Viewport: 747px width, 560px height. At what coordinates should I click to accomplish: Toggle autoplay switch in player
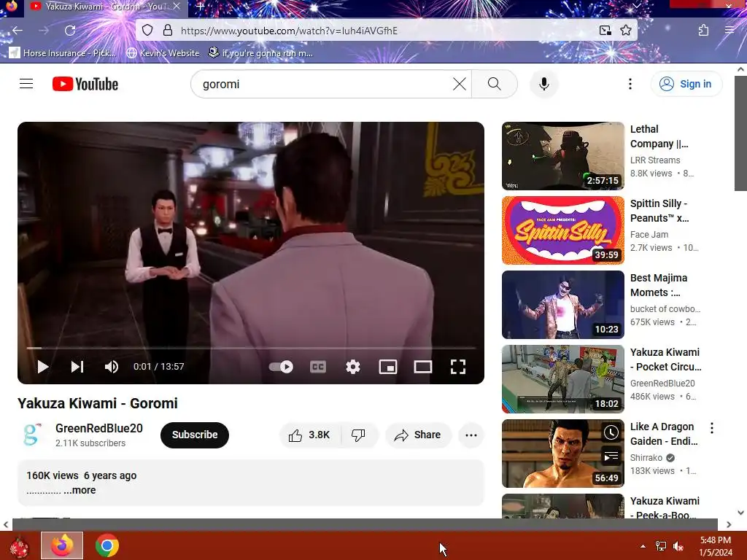coord(281,367)
